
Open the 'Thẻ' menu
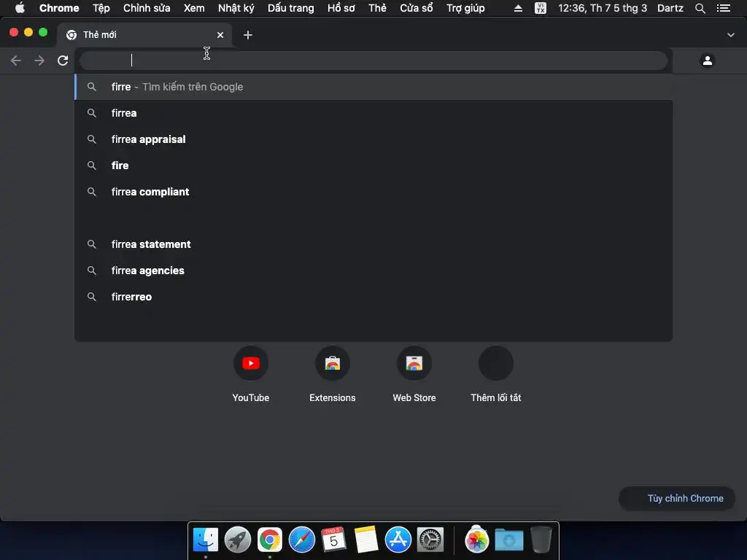click(x=377, y=8)
